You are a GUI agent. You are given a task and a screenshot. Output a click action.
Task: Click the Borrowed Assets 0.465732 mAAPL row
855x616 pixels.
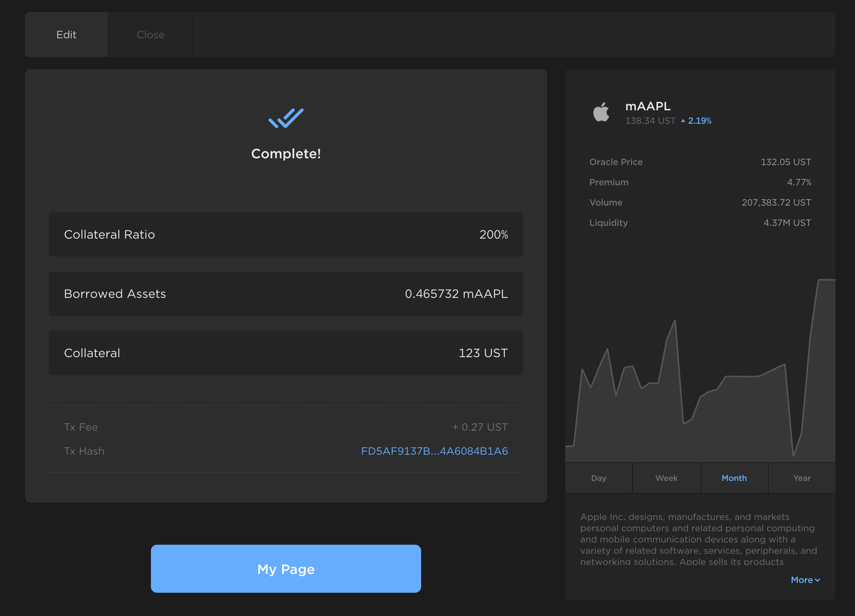(286, 294)
